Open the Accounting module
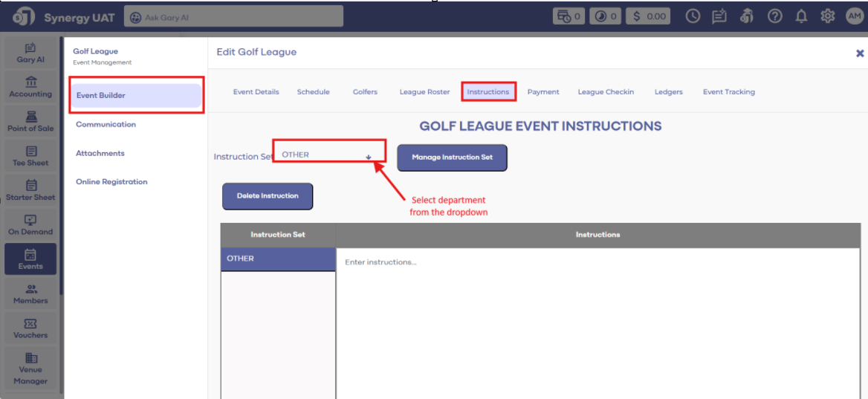The width and height of the screenshot is (868, 399). click(x=30, y=87)
